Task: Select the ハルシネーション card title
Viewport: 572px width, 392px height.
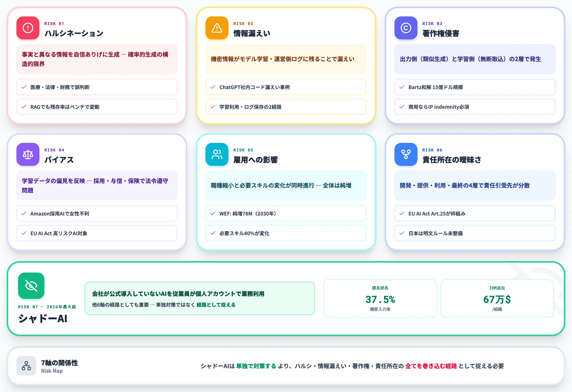Action: click(74, 33)
